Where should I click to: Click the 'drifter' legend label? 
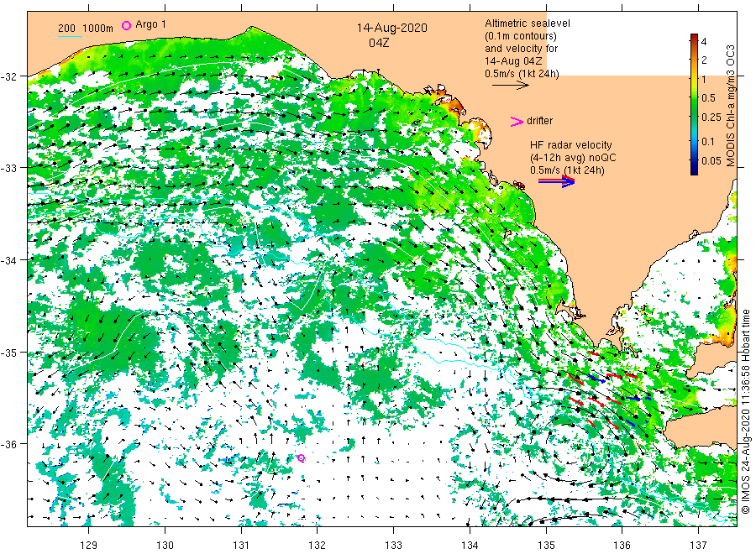click(x=539, y=121)
